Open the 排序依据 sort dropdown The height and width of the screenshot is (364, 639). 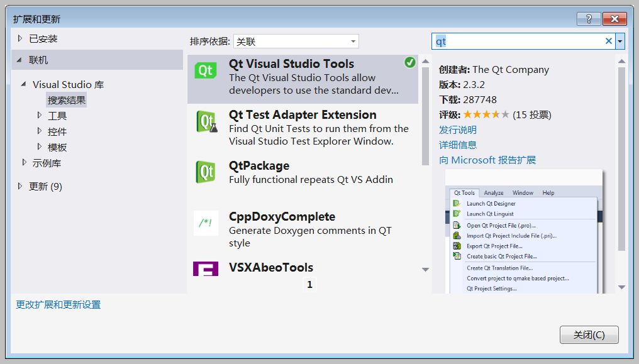point(296,41)
